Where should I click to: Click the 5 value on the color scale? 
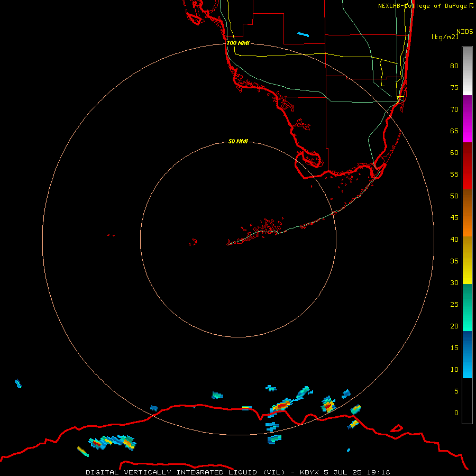(x=456, y=391)
